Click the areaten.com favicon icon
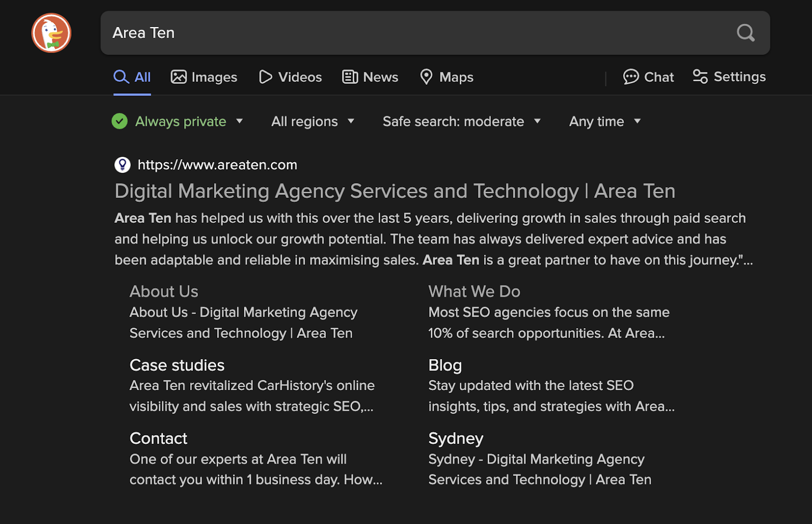Image resolution: width=812 pixels, height=524 pixels. [x=122, y=165]
